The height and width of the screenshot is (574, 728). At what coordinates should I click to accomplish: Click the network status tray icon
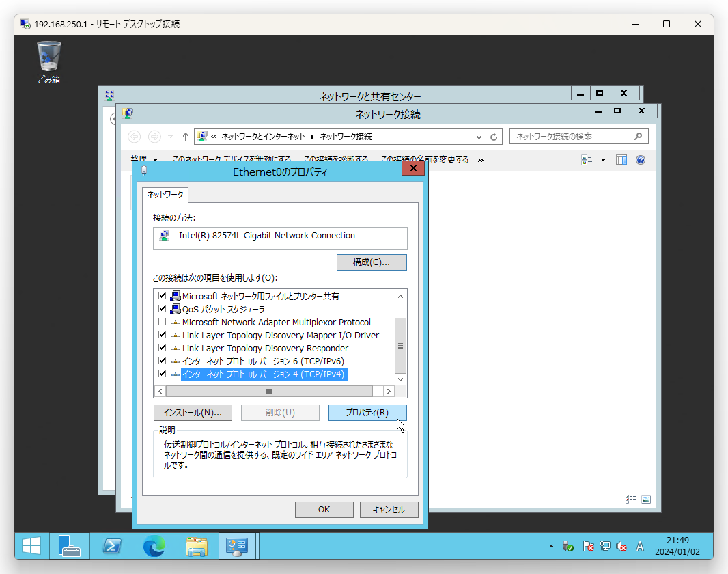[604, 547]
